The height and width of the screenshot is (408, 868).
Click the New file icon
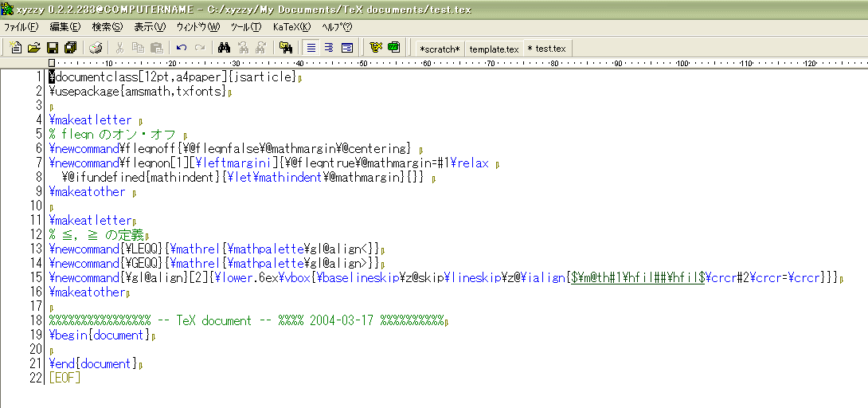(x=15, y=48)
